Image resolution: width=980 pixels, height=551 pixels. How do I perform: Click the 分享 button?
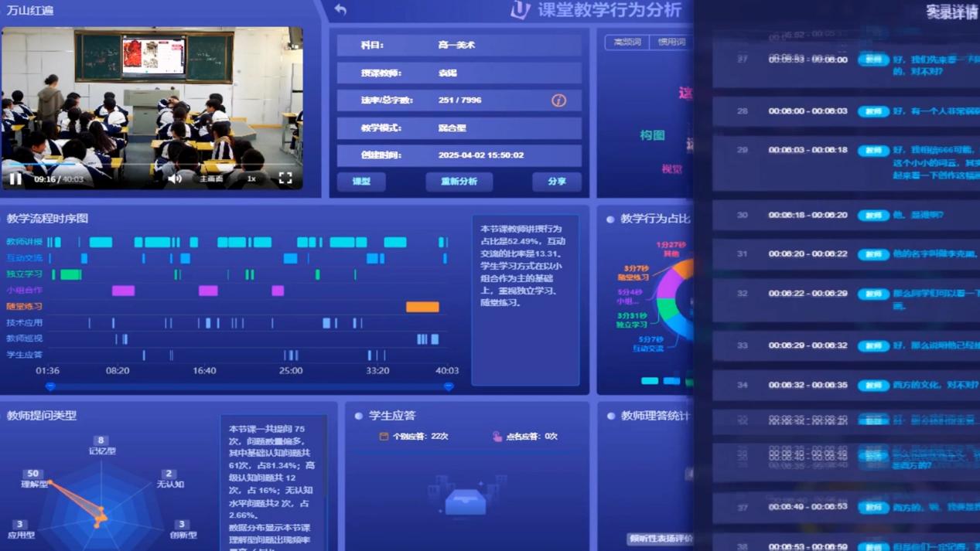pyautogui.click(x=557, y=182)
